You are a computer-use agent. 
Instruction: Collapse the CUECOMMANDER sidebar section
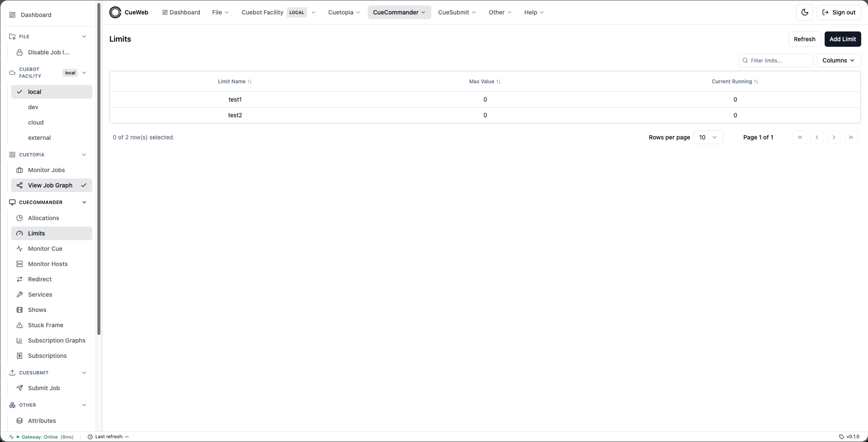[x=84, y=202]
